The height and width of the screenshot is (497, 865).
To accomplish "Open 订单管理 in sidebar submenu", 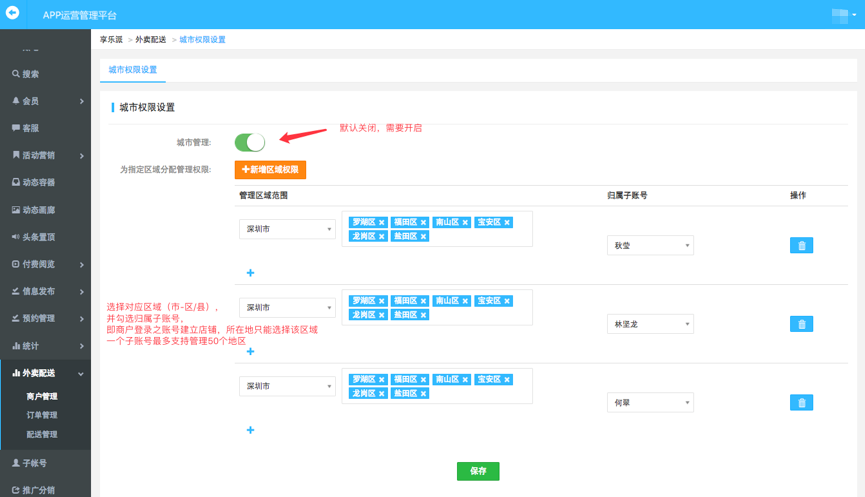I will [x=42, y=415].
